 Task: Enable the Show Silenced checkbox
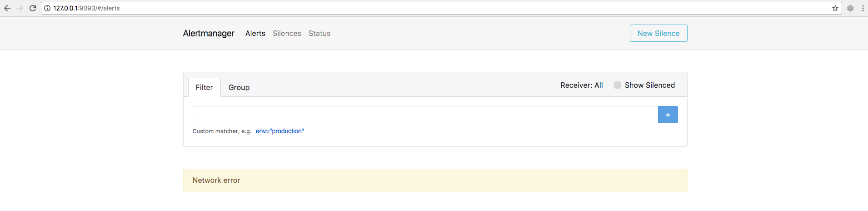point(617,85)
